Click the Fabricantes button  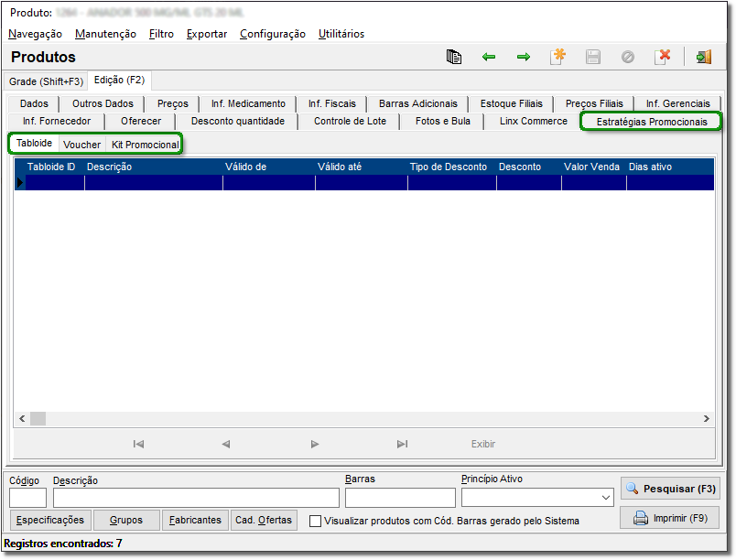click(x=195, y=520)
